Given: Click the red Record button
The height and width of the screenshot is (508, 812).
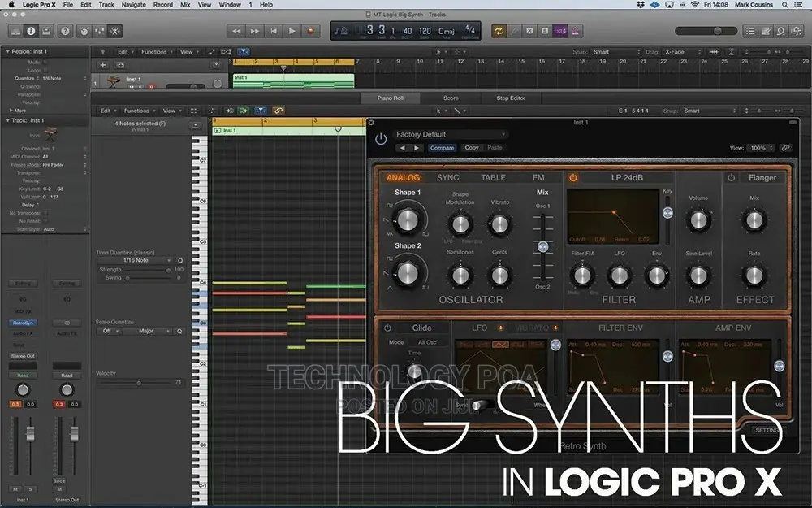Looking at the screenshot, I should point(311,31).
